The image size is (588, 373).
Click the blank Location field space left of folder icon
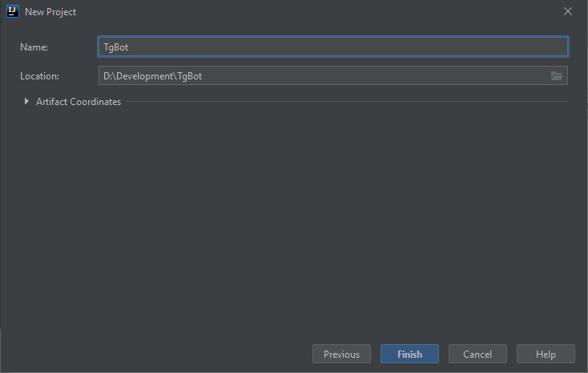(375, 76)
